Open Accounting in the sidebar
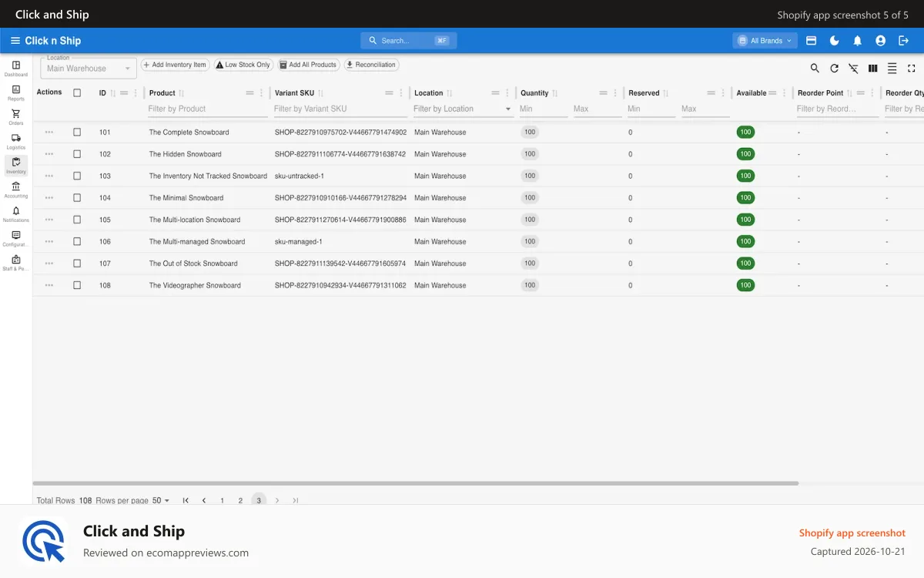The width and height of the screenshot is (924, 578). [x=16, y=190]
